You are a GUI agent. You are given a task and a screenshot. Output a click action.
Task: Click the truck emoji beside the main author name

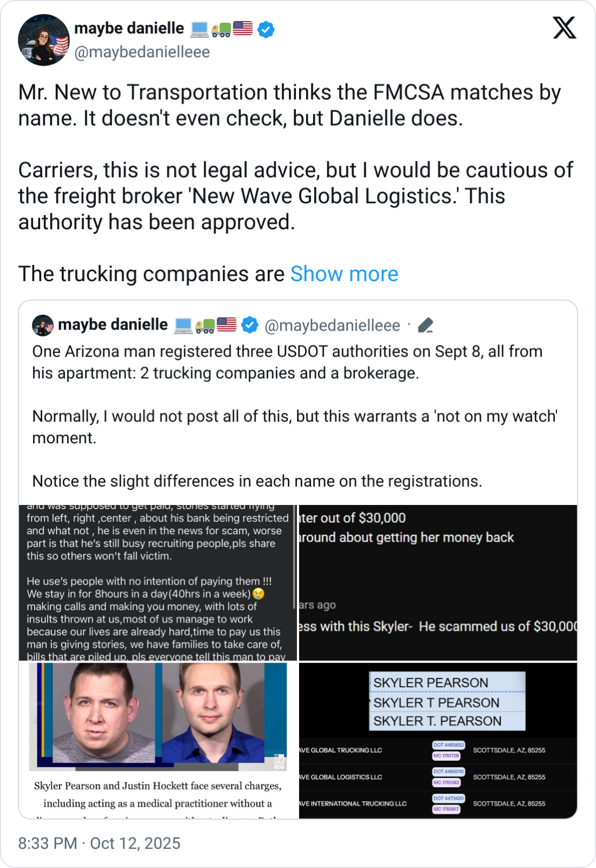tap(221, 29)
